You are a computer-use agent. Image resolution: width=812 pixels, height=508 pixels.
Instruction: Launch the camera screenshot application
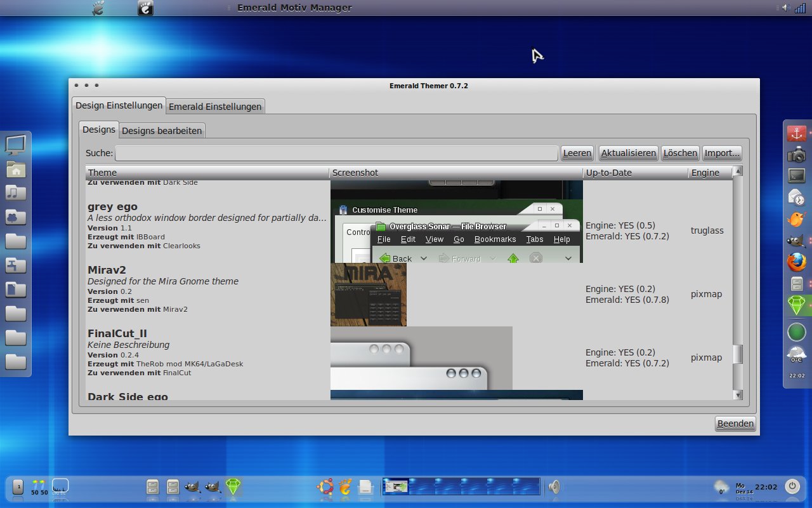(797, 154)
